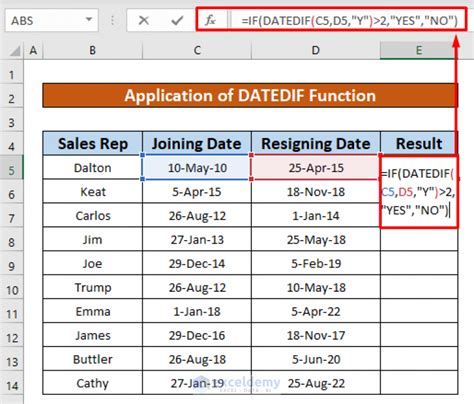474x404 pixels.
Task: Select the cell containing 'Joe'
Action: (x=93, y=264)
